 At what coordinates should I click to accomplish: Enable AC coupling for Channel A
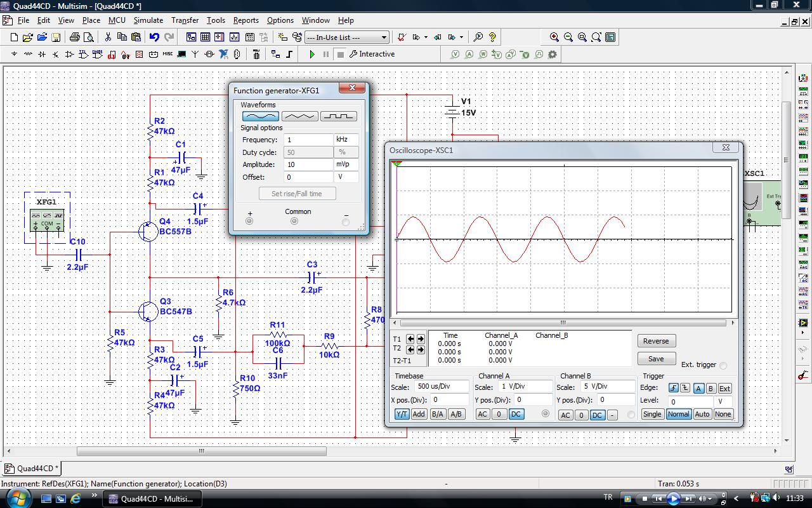(x=483, y=414)
